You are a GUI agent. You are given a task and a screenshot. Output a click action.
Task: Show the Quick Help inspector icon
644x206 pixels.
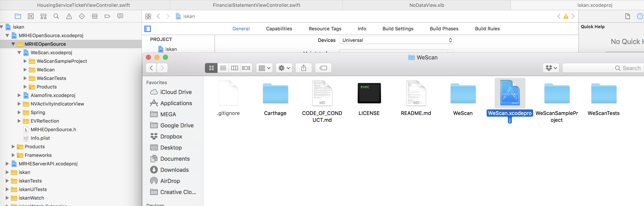tap(640, 16)
